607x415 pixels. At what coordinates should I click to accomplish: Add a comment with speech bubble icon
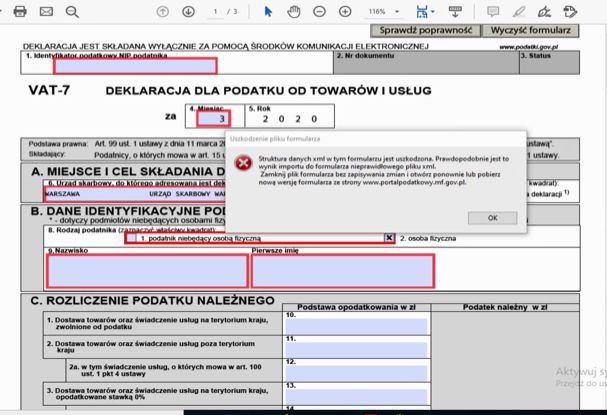pos(493,12)
